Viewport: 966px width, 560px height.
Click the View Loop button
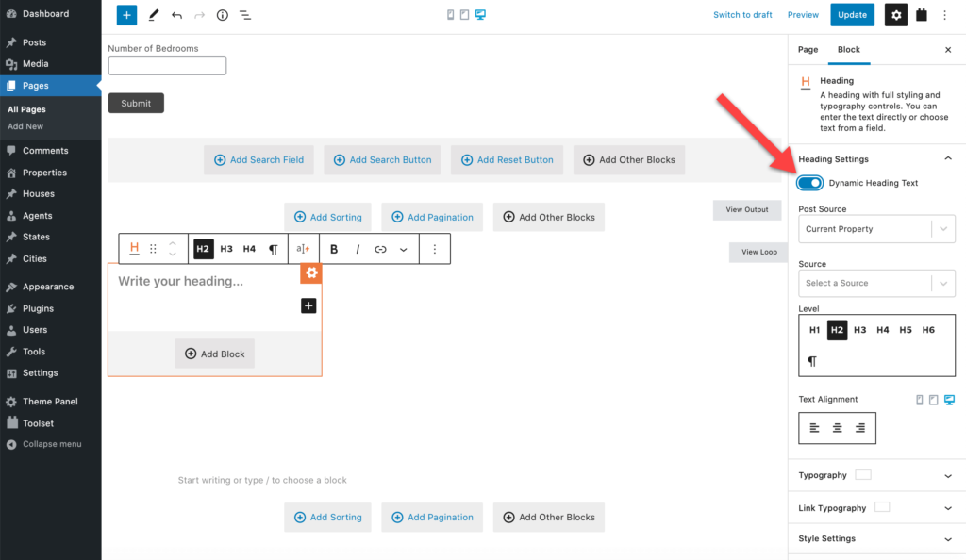[759, 252]
